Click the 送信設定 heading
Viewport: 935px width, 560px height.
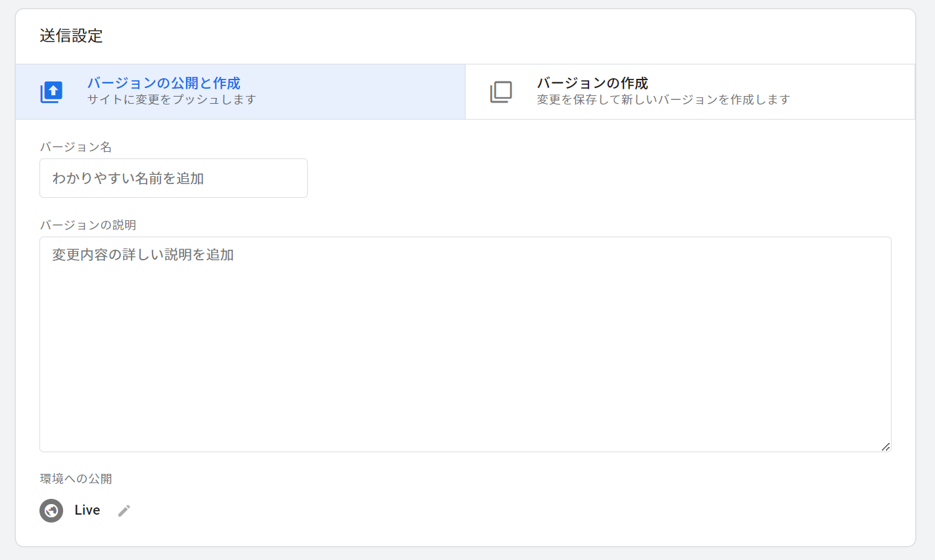point(71,36)
